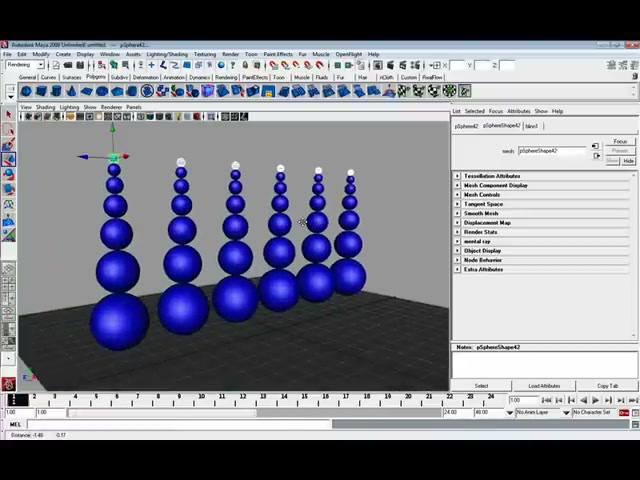Screen dimensions: 640x480
Task: Create a polygon plane from the shelf
Action: click(87, 91)
